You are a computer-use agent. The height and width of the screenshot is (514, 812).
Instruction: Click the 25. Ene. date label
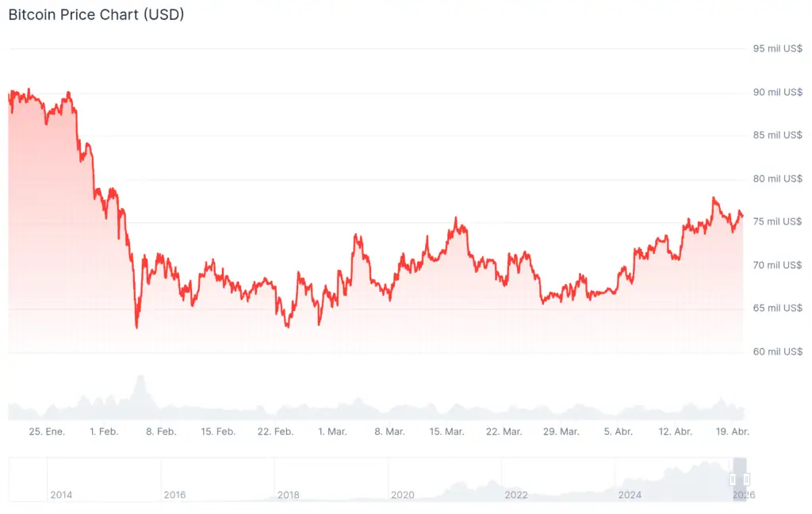click(47, 432)
